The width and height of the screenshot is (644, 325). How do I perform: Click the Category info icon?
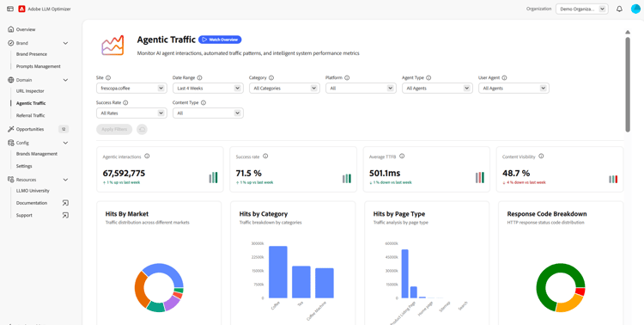271,77
